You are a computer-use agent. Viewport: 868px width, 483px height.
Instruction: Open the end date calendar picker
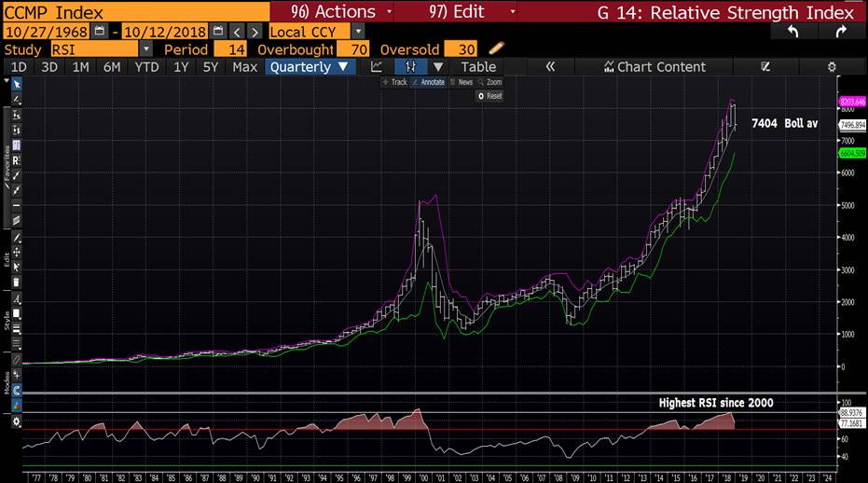(x=218, y=31)
